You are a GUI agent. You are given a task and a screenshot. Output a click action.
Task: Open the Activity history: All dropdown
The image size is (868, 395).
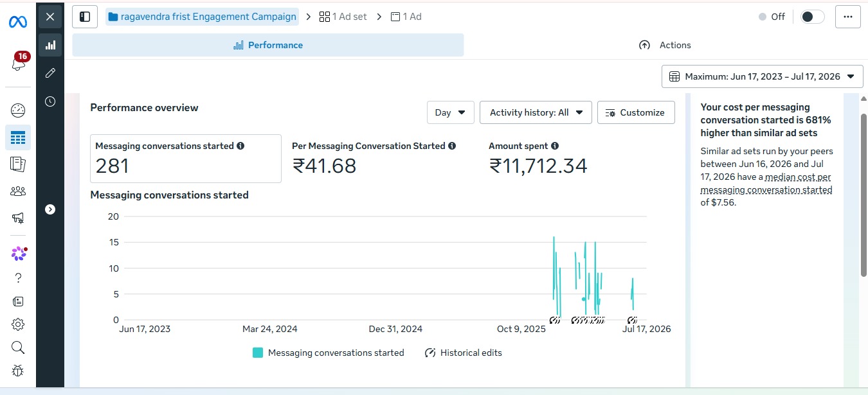[x=536, y=112]
